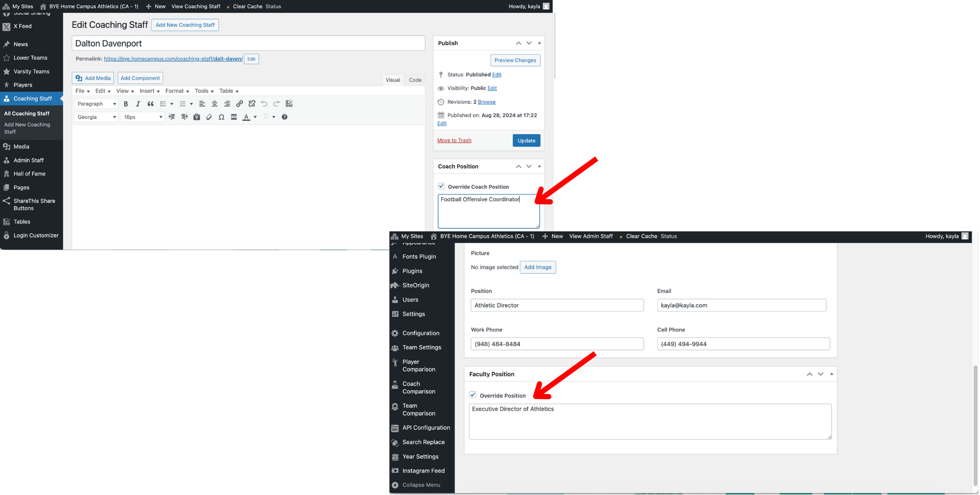Click the Dalton Davenport title field

click(x=248, y=44)
